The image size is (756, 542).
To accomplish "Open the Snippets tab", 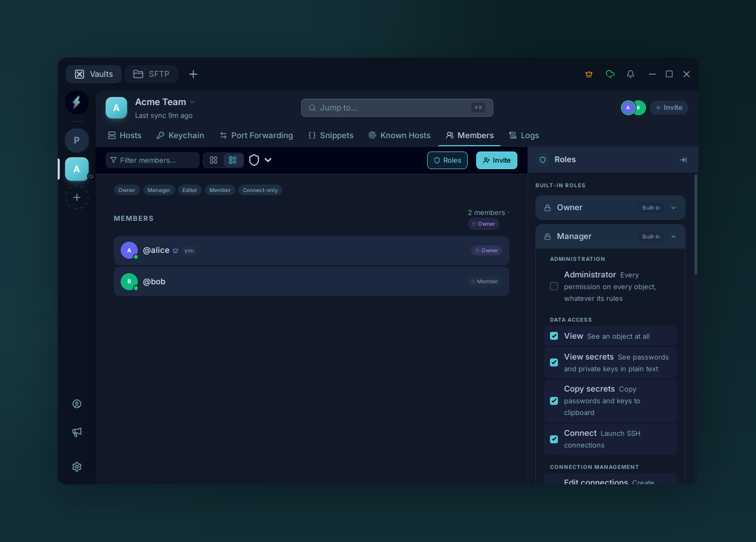I will point(331,135).
